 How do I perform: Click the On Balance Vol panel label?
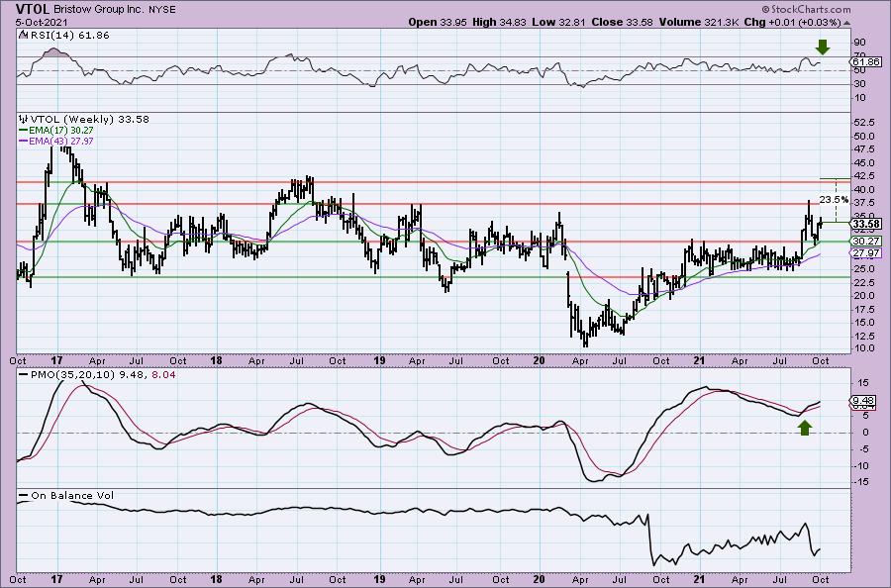[x=72, y=495]
